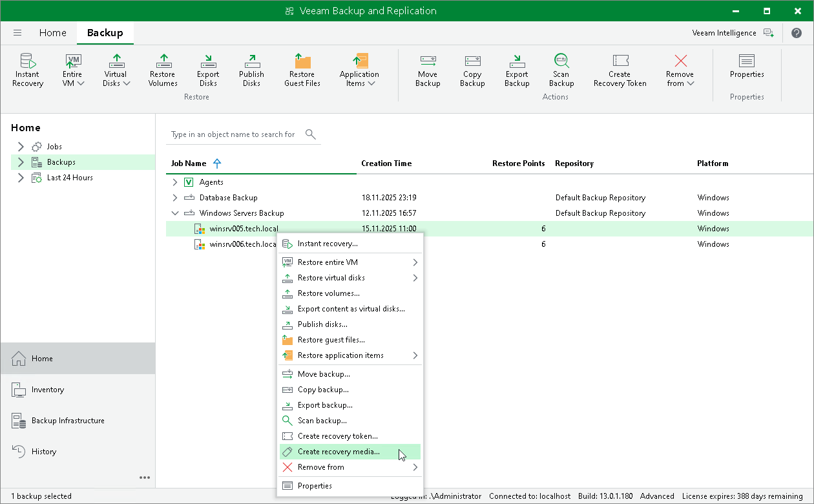Viewport: 814px width, 504px height.
Task: Open Restore entire VM submenu
Action: pyautogui.click(x=350, y=262)
